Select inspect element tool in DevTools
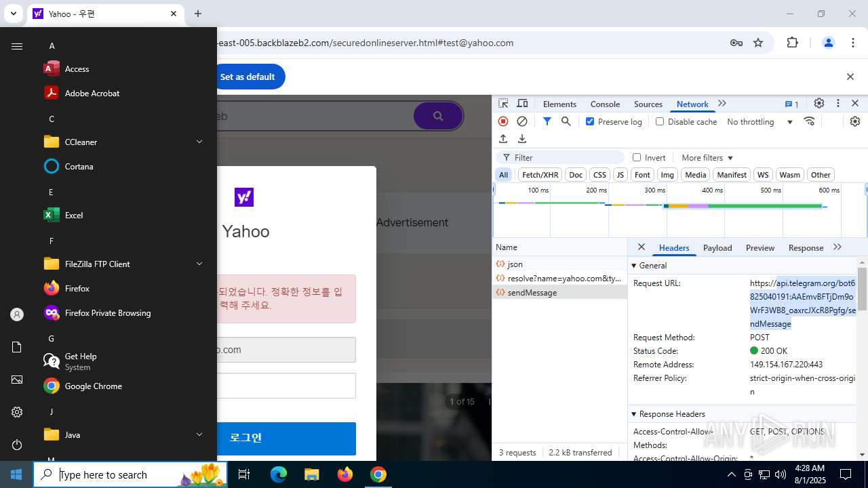The width and height of the screenshot is (868, 488). point(503,104)
